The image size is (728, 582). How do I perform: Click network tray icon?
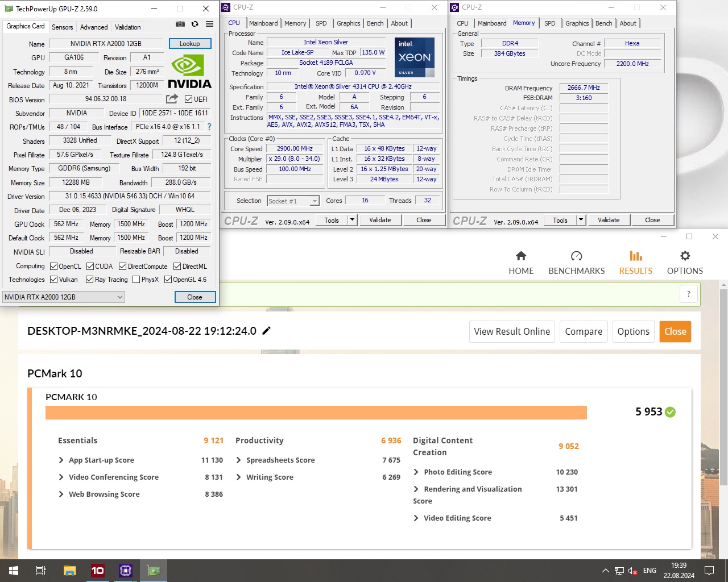coord(619,571)
